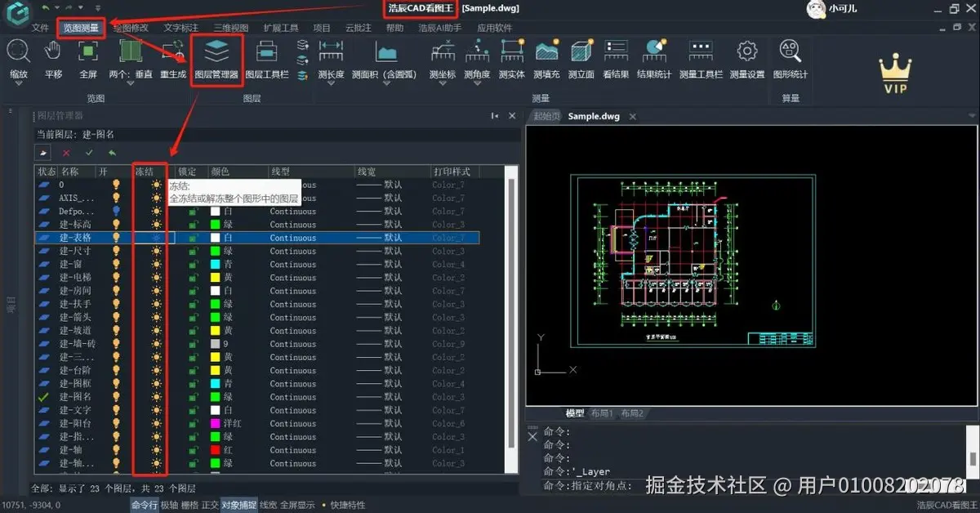Click the green checkmark set-current icon
Image resolution: width=980 pixels, height=513 pixels.
89,153
